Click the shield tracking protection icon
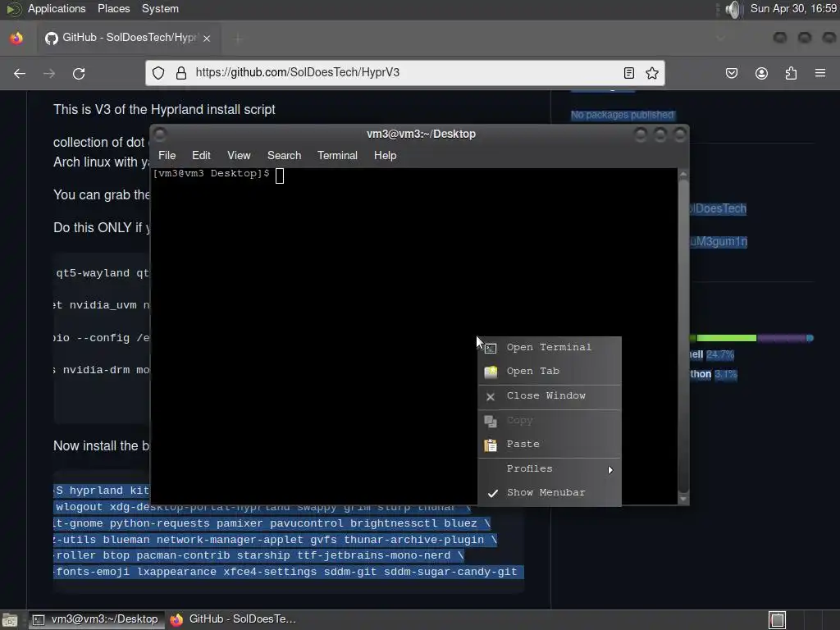 [x=158, y=73]
